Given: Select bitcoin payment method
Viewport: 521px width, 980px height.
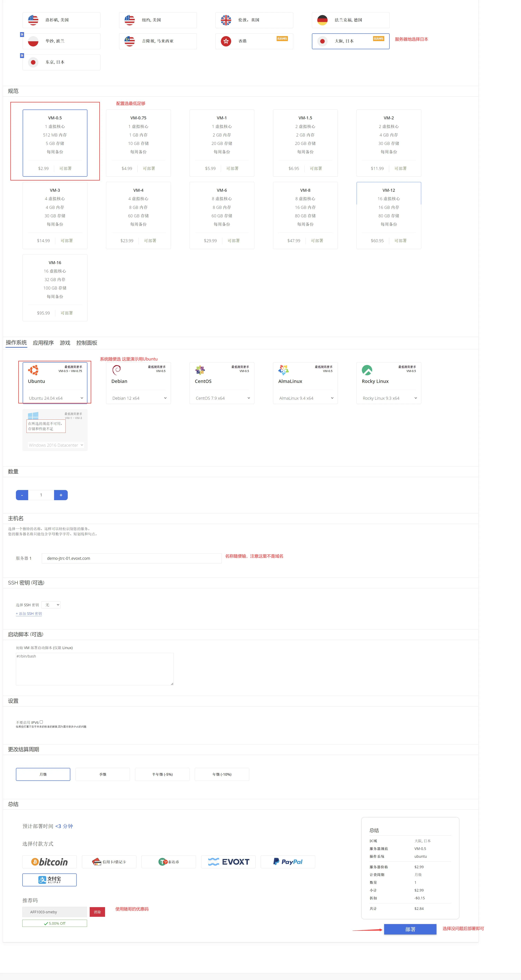Looking at the screenshot, I should point(49,862).
